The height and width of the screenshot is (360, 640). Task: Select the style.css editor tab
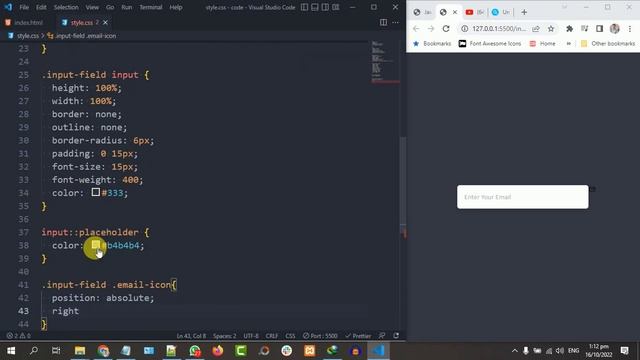82,22
